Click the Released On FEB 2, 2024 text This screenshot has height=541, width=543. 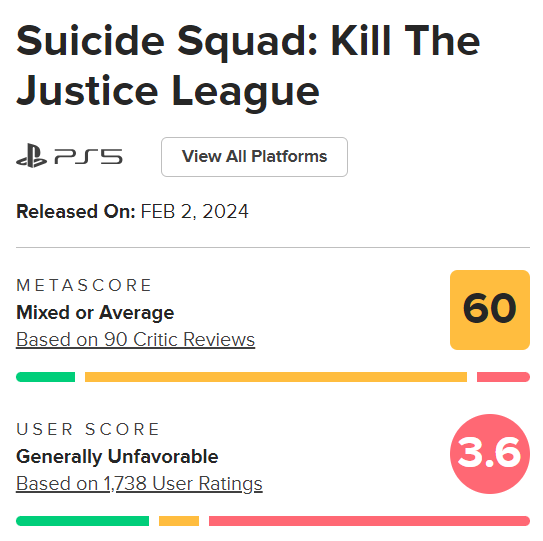pos(132,211)
